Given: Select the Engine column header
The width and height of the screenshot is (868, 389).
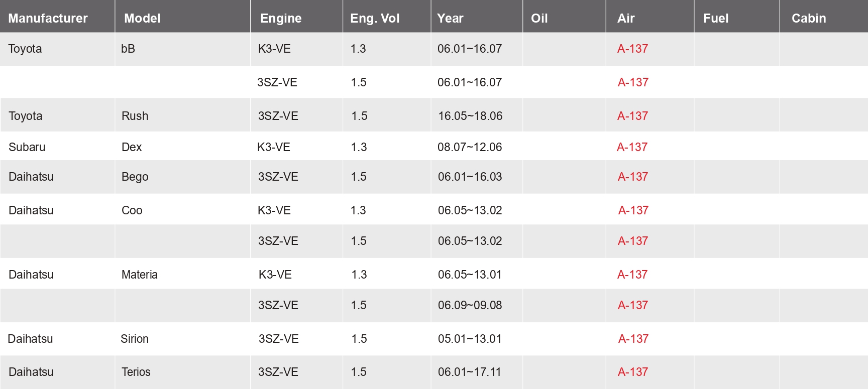Looking at the screenshot, I should click(281, 18).
